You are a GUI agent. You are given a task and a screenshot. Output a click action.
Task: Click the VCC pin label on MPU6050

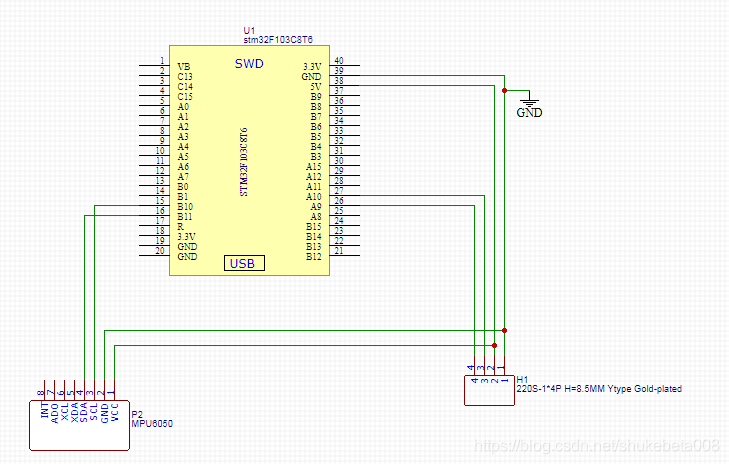[114, 412]
